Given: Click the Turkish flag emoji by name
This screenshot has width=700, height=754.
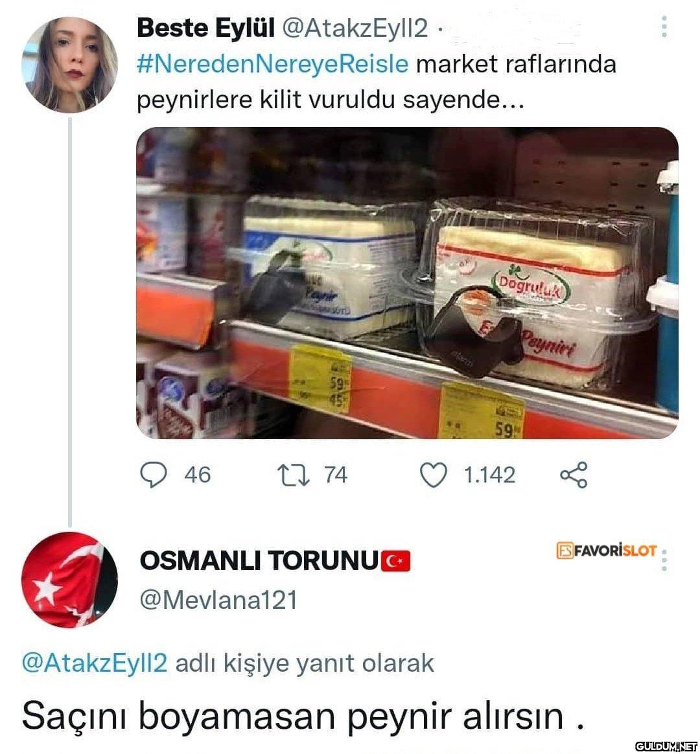Looking at the screenshot, I should [395, 561].
